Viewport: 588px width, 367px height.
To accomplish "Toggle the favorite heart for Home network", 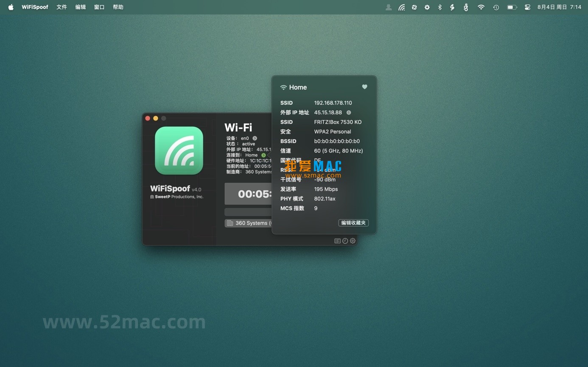I will click(x=364, y=87).
